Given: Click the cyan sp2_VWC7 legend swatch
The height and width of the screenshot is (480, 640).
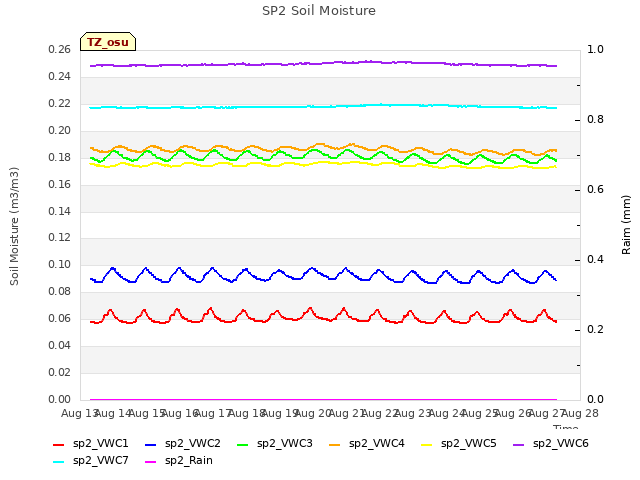Looking at the screenshot, I should (59, 462).
